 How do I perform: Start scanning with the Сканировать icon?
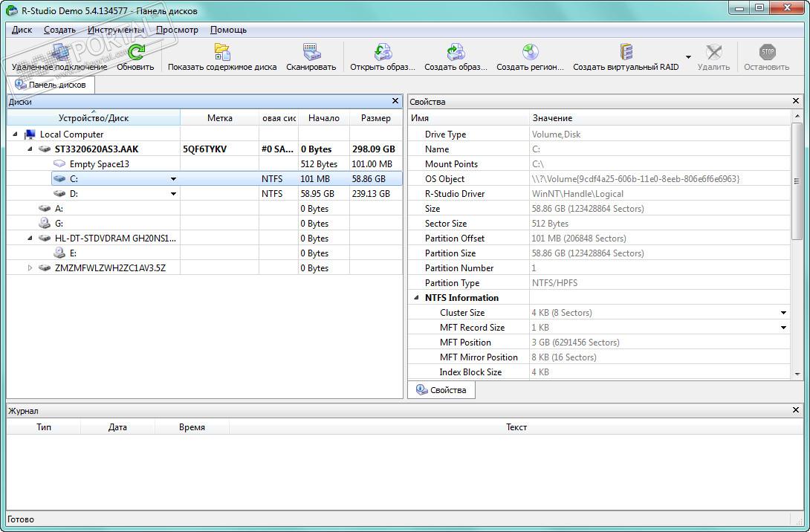coord(311,52)
